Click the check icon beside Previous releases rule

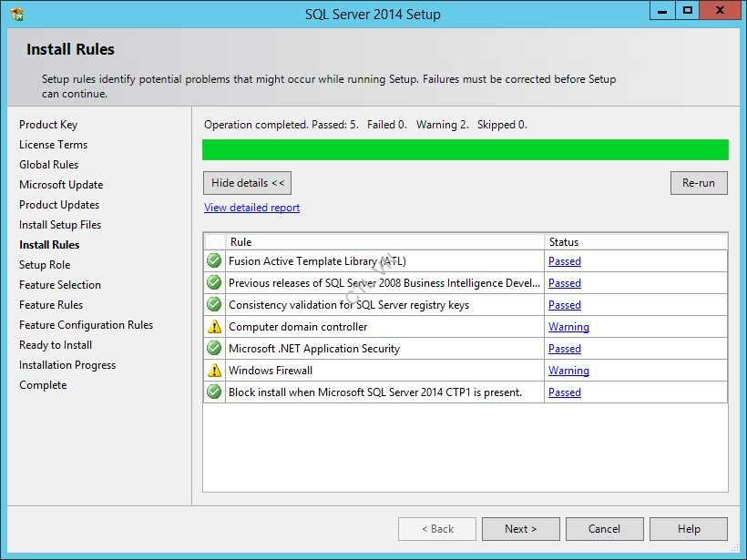[213, 282]
